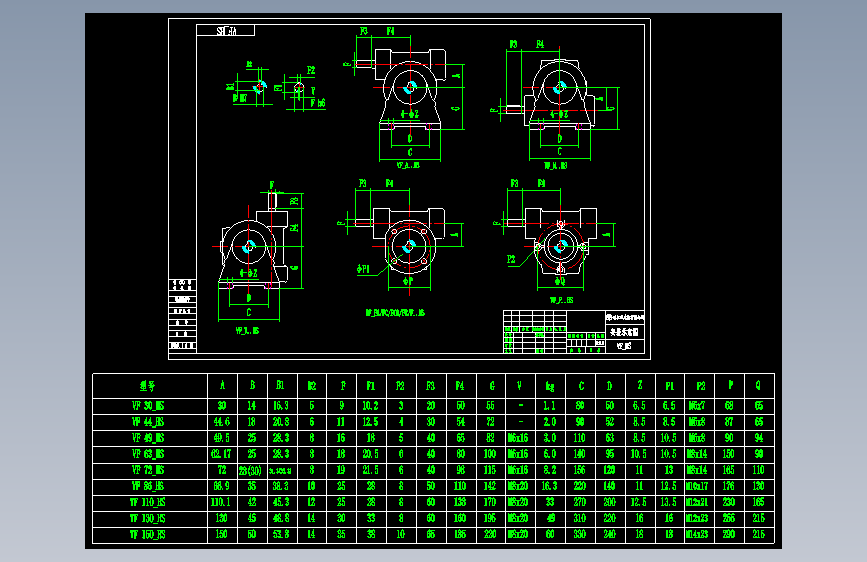
Task: Select P value 176 in VF 86_HS row
Action: pos(729,486)
